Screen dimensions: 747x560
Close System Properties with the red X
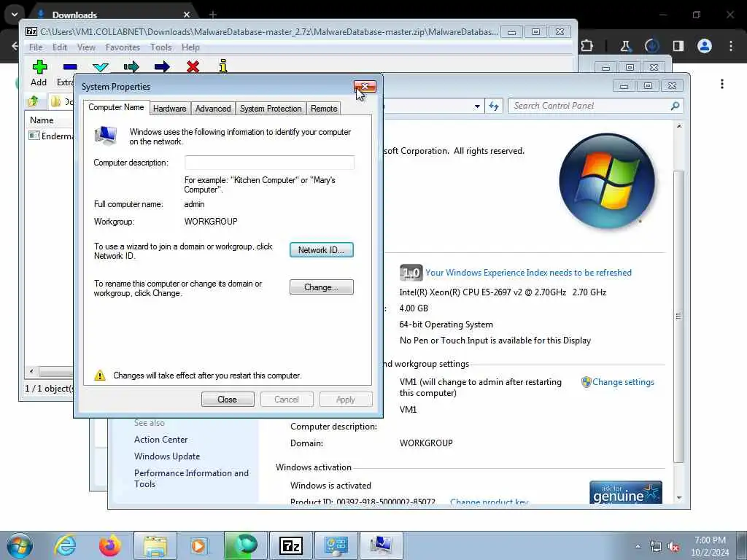click(x=365, y=86)
